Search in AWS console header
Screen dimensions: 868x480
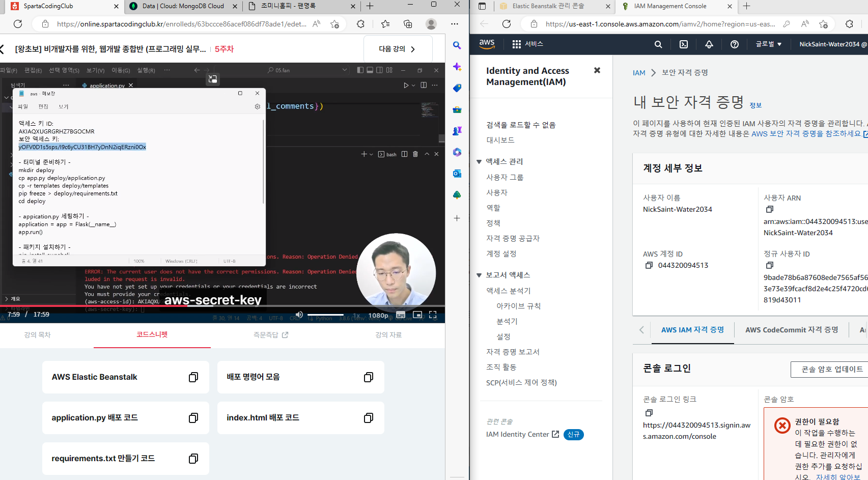click(x=658, y=44)
